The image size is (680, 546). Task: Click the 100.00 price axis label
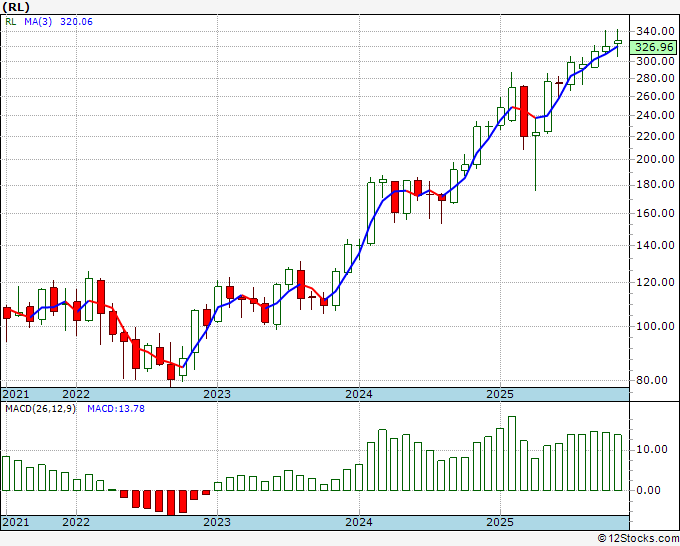(655, 326)
